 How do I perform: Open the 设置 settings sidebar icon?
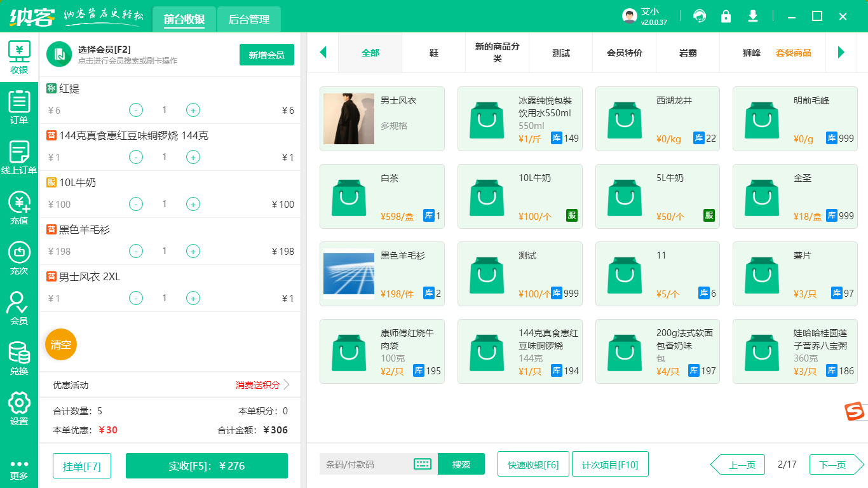(19, 409)
